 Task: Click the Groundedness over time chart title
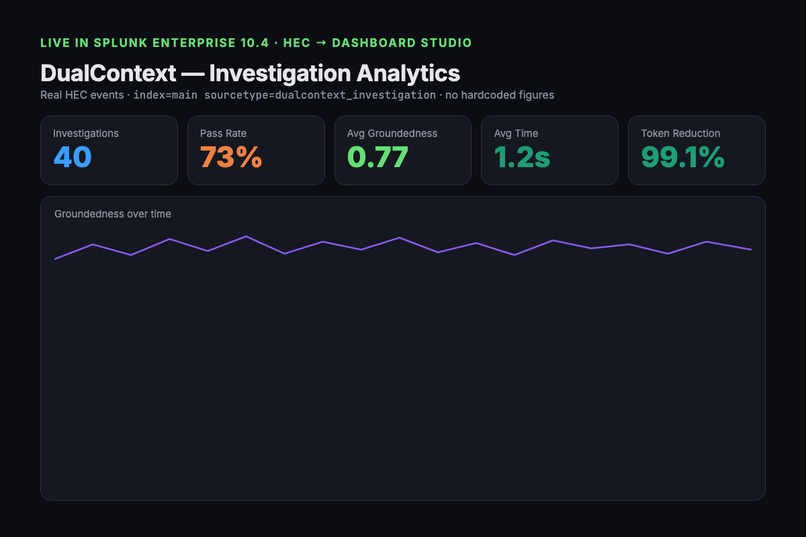coord(113,214)
